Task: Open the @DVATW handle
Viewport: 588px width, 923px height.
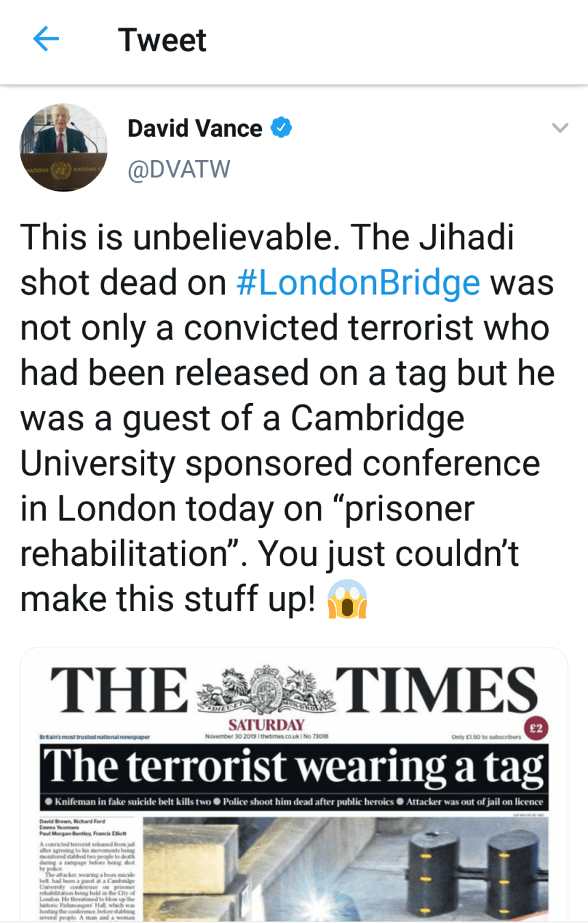Action: (179, 168)
